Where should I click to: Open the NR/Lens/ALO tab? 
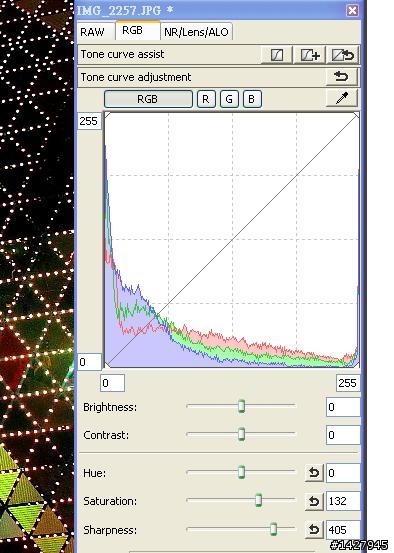pyautogui.click(x=196, y=32)
